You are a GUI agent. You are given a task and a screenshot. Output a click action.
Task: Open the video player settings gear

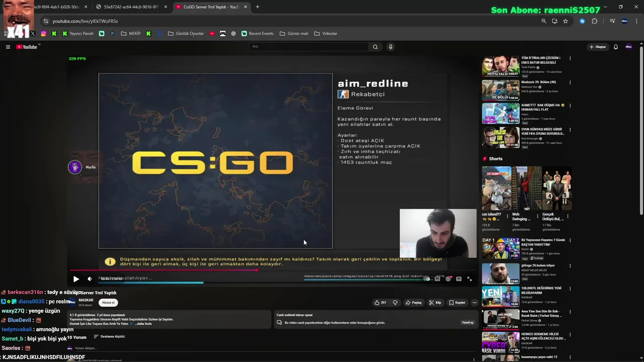(x=448, y=279)
